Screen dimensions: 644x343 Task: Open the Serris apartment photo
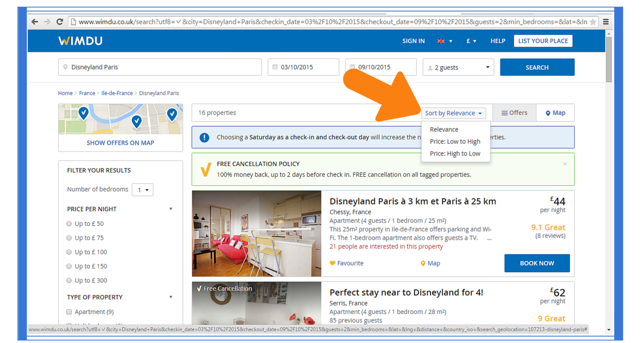pyautogui.click(x=257, y=303)
